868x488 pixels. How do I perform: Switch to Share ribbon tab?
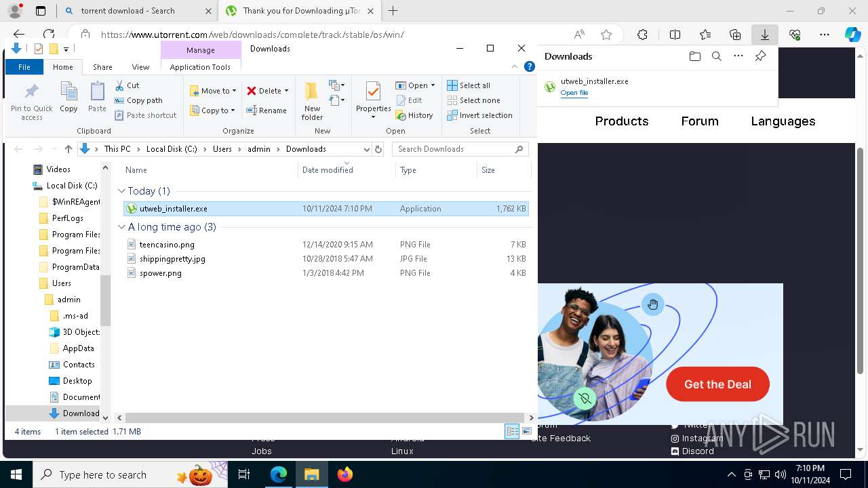102,67
